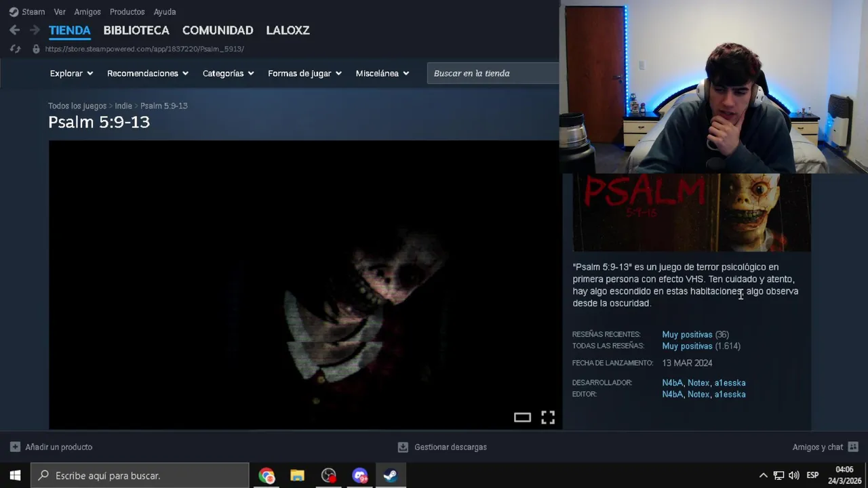Viewport: 868px width, 488px height.
Task: Focus the Buscar en la tienda field
Action: [493, 73]
